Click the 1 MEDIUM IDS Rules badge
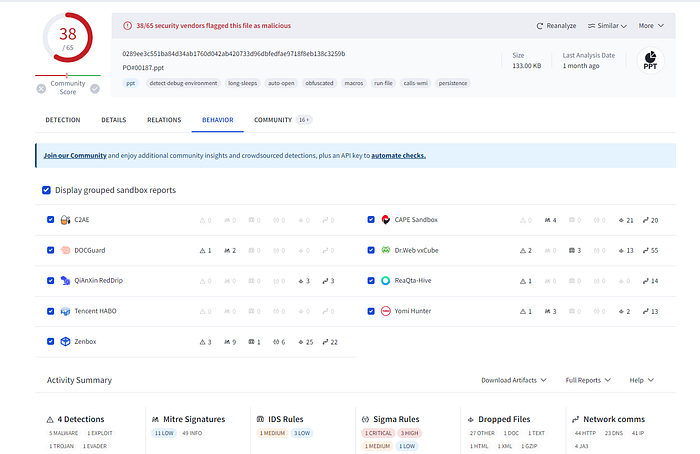Image resolution: width=700 pixels, height=454 pixels. tap(272, 433)
